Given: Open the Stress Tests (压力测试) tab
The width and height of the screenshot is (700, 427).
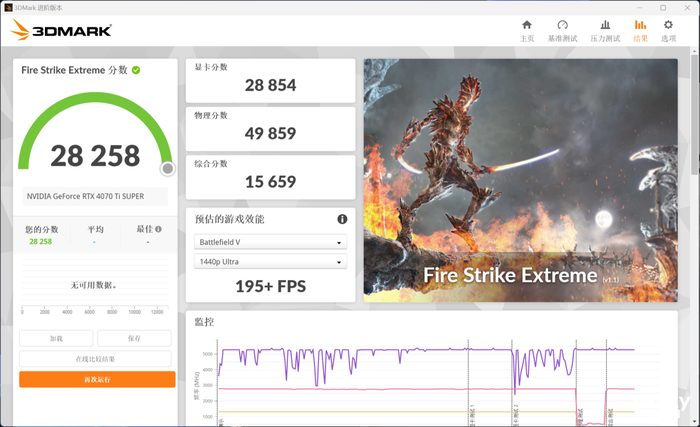Looking at the screenshot, I should tap(605, 31).
